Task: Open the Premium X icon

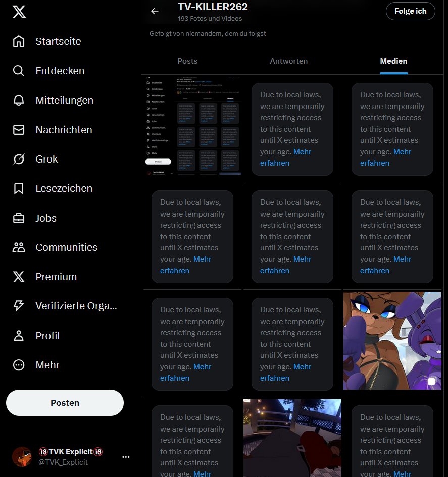Action: 19,277
